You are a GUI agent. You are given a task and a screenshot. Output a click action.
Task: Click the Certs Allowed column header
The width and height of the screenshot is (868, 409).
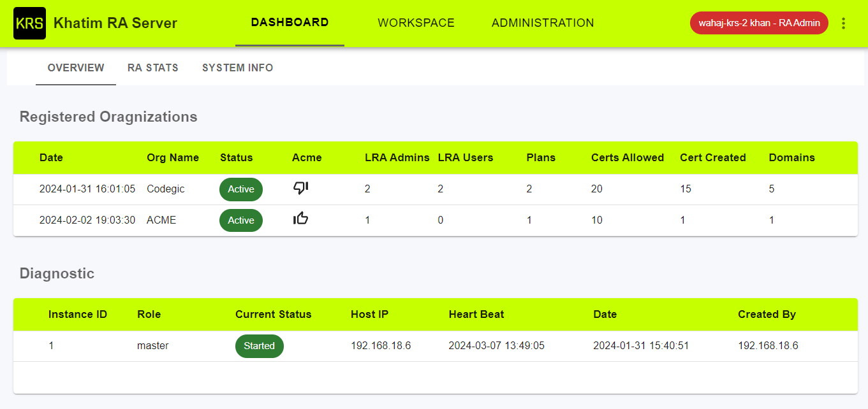coord(628,158)
